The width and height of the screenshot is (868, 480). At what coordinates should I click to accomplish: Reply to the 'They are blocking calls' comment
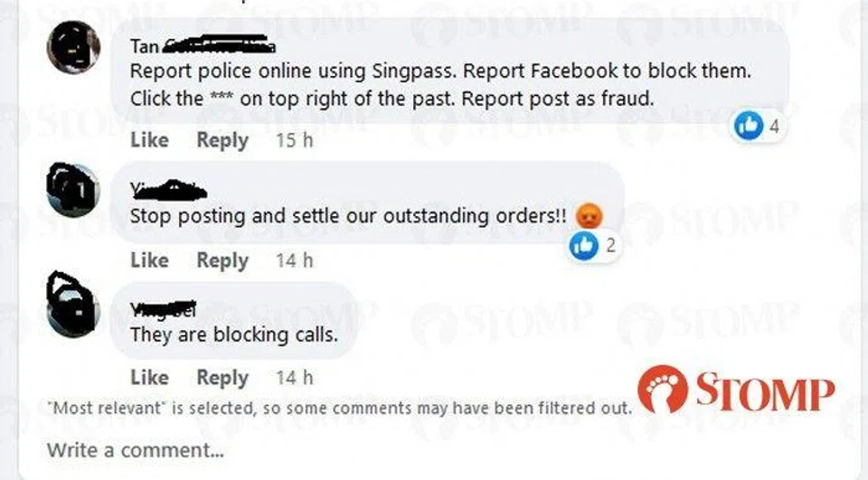click(222, 379)
